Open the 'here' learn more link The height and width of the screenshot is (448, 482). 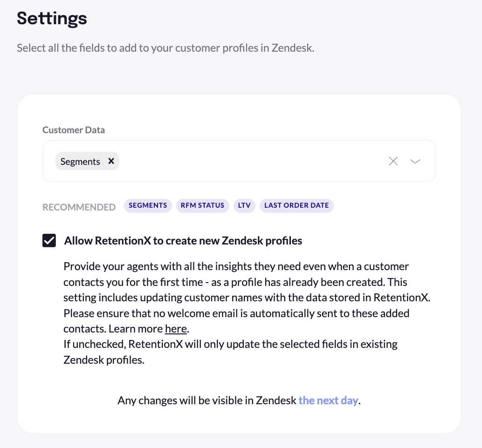(x=176, y=328)
